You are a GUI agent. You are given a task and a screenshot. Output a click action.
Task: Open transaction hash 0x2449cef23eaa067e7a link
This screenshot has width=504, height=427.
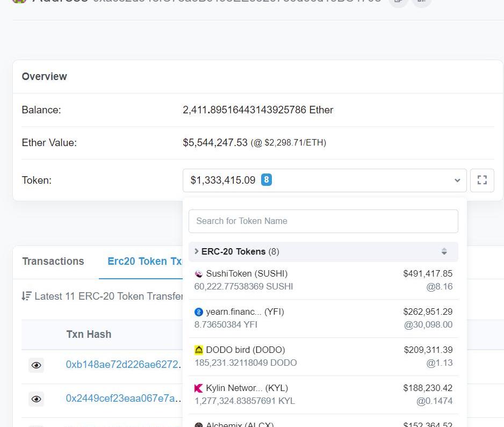pos(122,399)
